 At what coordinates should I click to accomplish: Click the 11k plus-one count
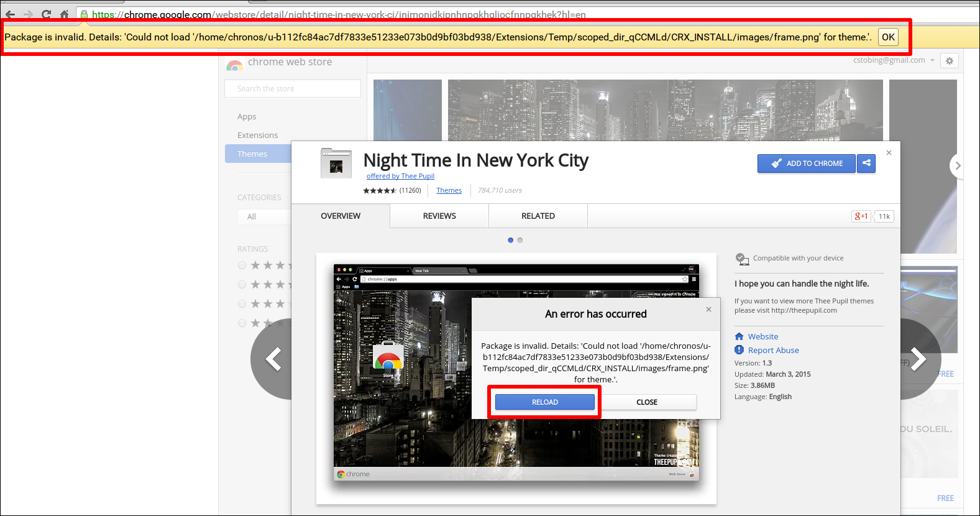point(884,216)
